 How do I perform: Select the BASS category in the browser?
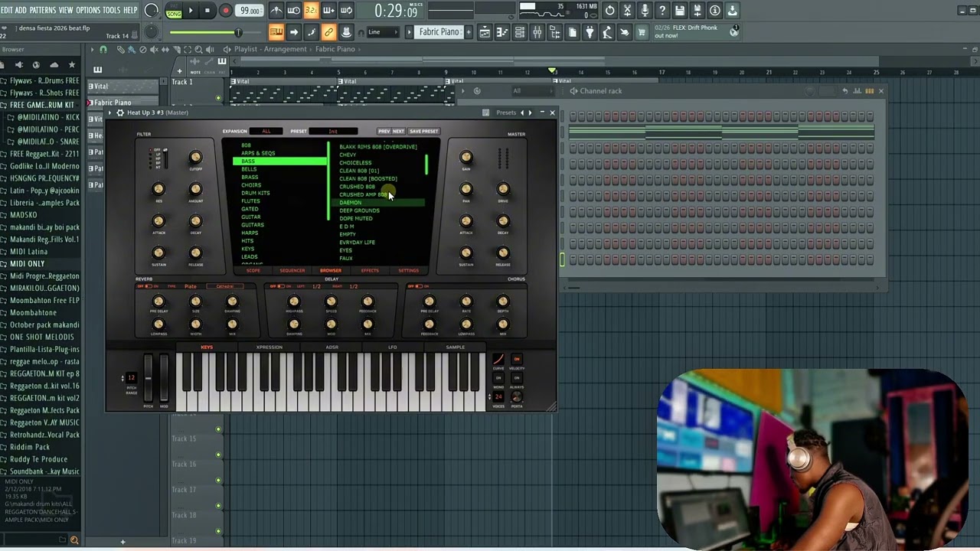click(279, 161)
